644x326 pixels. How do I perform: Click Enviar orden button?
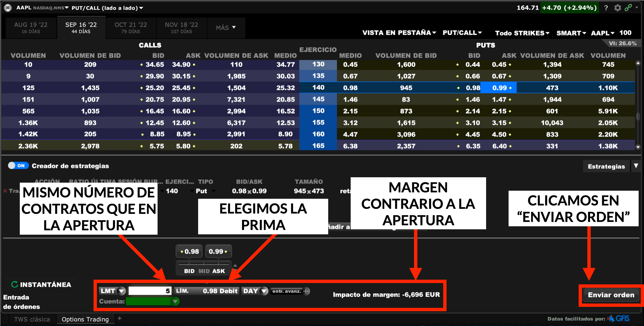tap(611, 295)
